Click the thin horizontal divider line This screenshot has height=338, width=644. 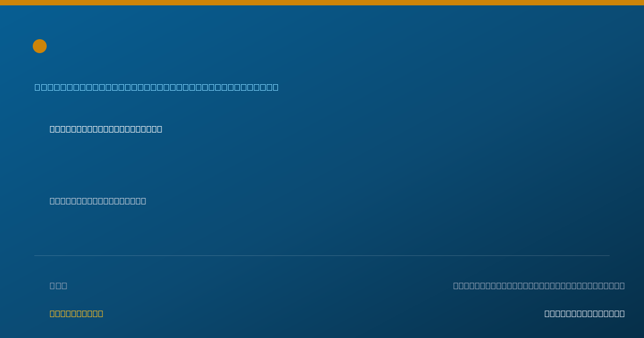click(x=322, y=255)
